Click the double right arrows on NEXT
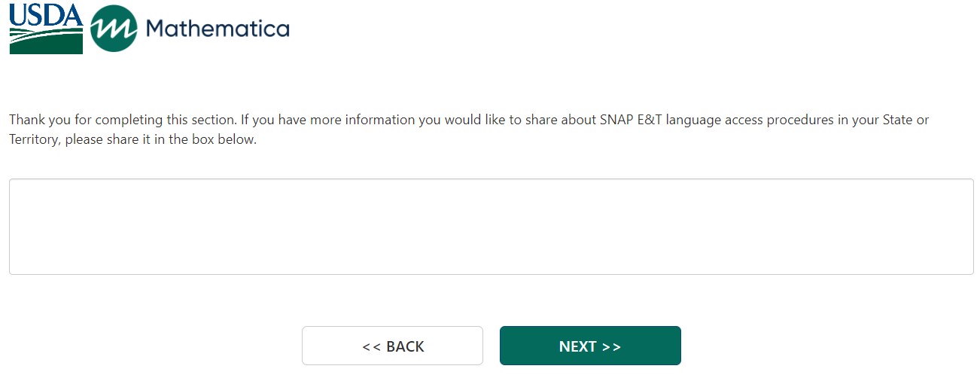Image resolution: width=980 pixels, height=378 pixels. (611, 346)
